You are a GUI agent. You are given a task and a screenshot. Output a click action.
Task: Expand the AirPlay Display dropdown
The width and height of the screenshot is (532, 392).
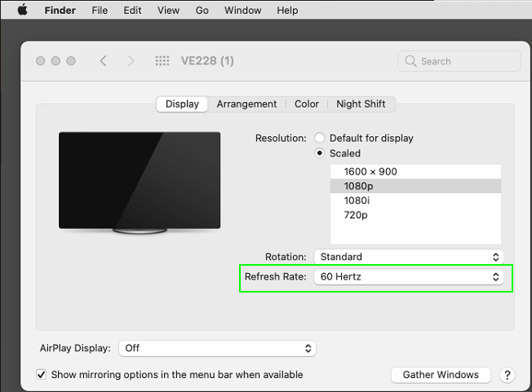(217, 348)
